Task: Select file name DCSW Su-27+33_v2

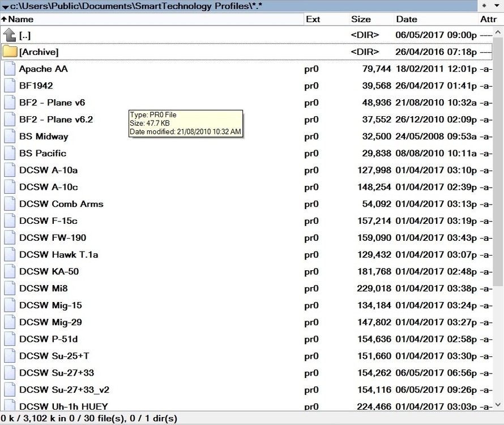Action: pos(65,390)
